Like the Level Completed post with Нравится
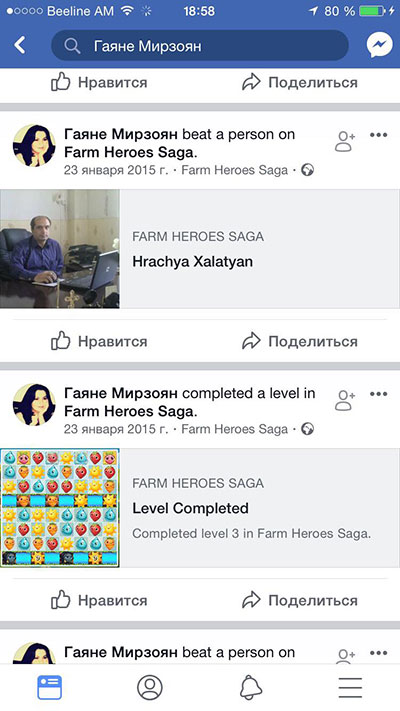 click(x=99, y=600)
